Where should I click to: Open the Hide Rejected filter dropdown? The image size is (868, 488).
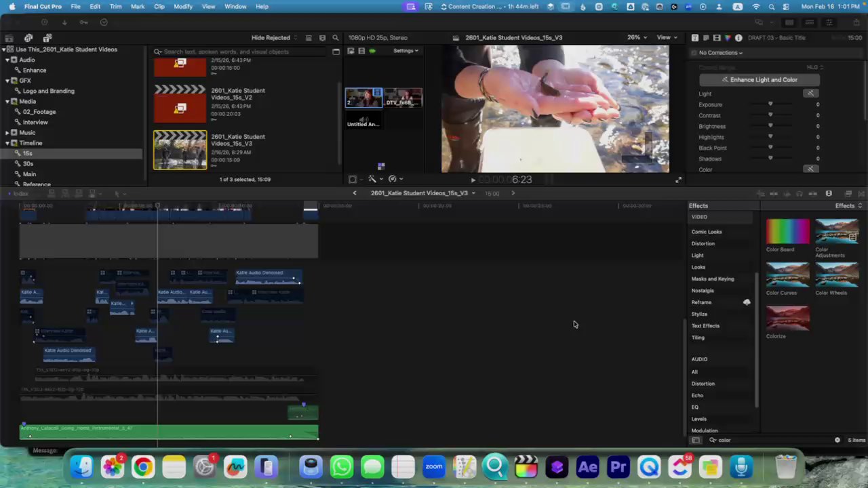click(275, 38)
